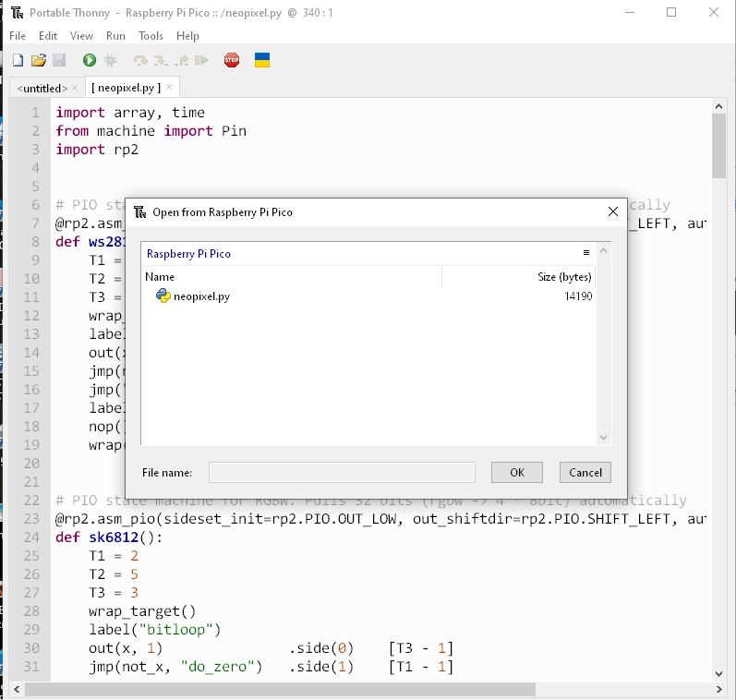Click the File name input field
Image resolution: width=736 pixels, height=700 pixels.
[x=342, y=472]
